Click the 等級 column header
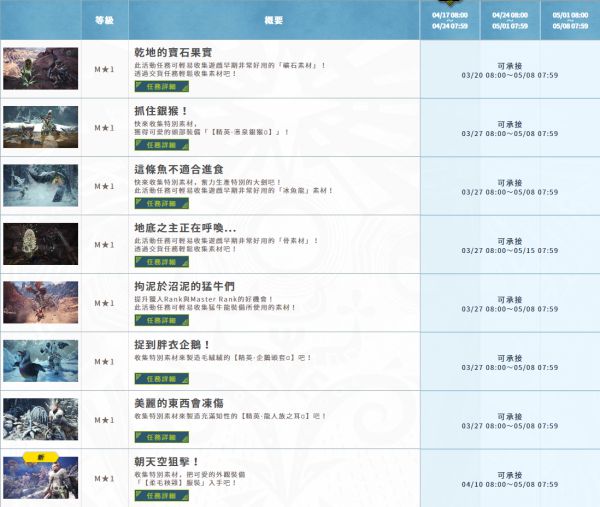This screenshot has height=507, width=600. pyautogui.click(x=104, y=20)
